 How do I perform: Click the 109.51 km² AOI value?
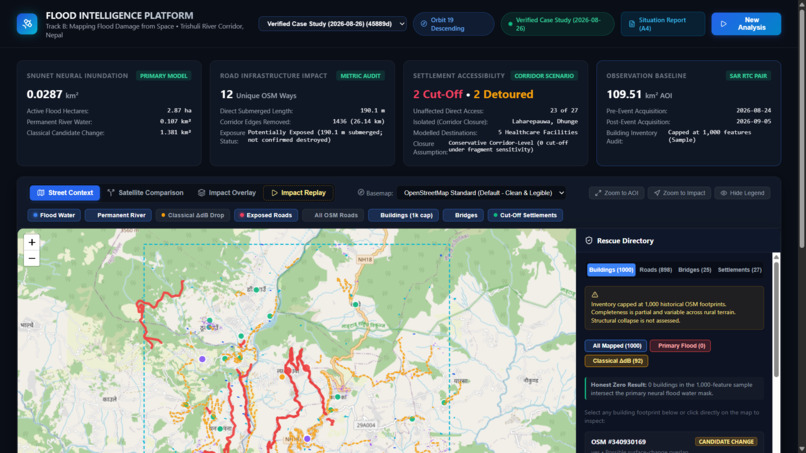(639, 95)
